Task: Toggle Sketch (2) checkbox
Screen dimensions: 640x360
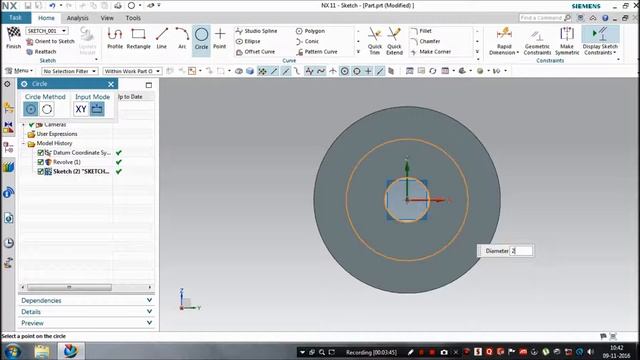Action: click(x=40, y=171)
